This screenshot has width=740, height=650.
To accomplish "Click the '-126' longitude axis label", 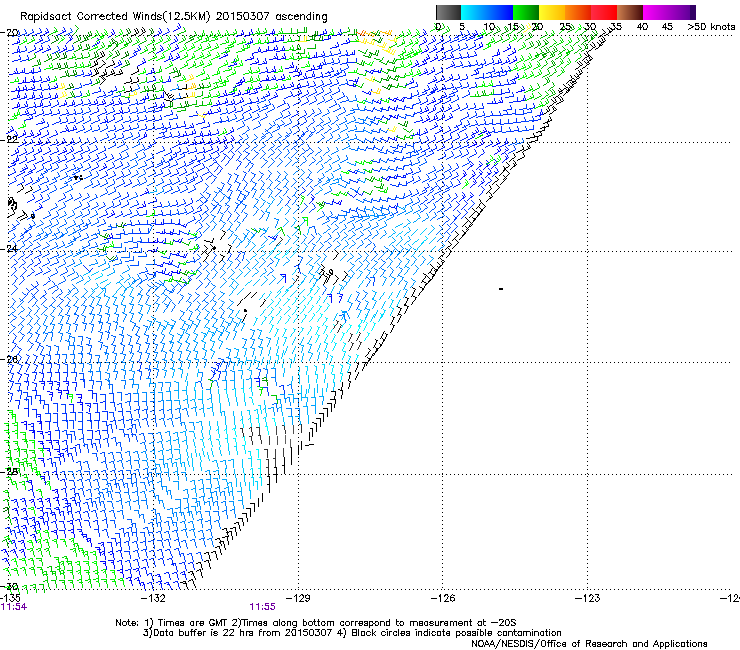I will [x=443, y=599].
